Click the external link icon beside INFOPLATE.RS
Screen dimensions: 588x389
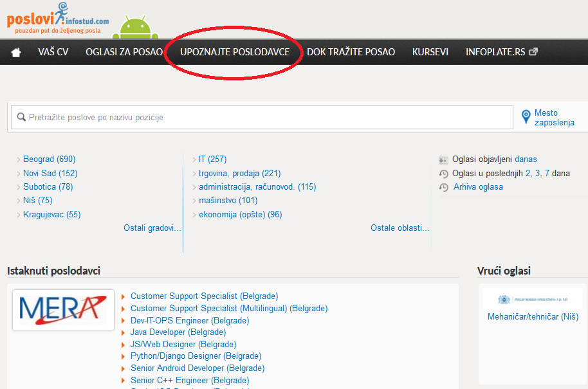(x=533, y=52)
